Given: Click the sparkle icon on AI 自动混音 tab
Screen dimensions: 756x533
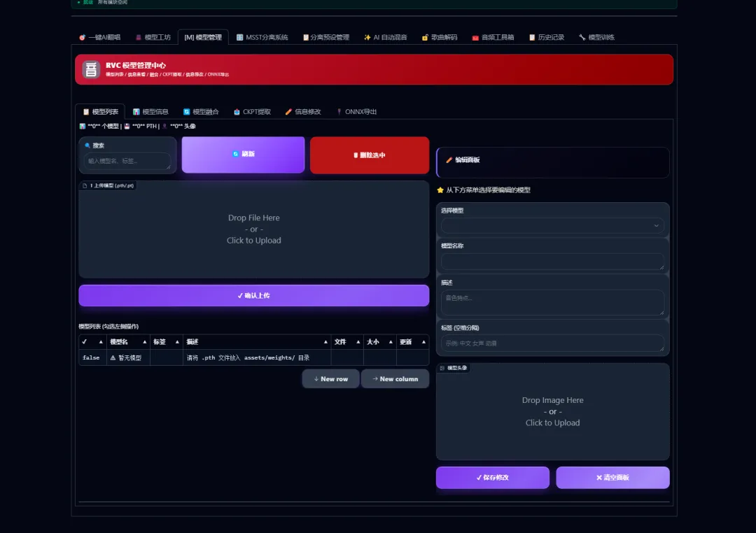Looking at the screenshot, I should (x=367, y=37).
